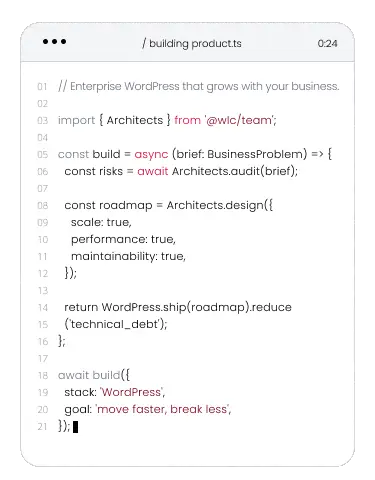The height and width of the screenshot is (480, 375).
Task: Select the building product.ts file title
Action: click(x=192, y=44)
